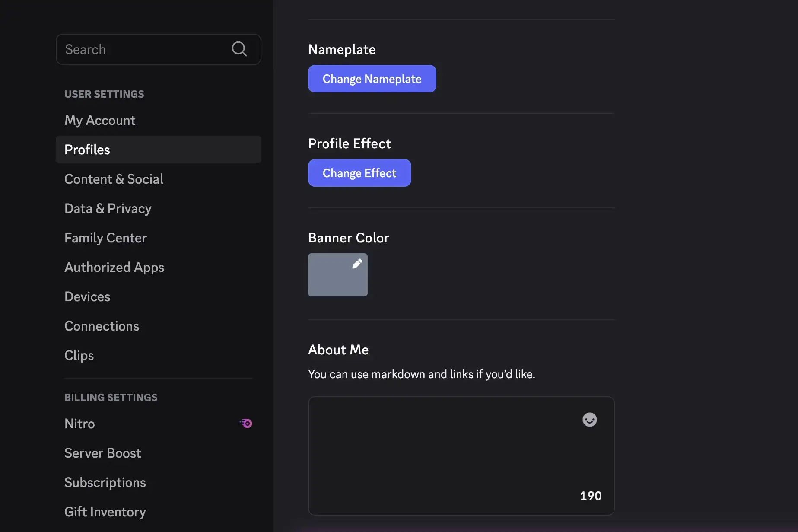Click the USER SETTINGS heading
Viewport: 798px width, 532px height.
(104, 94)
